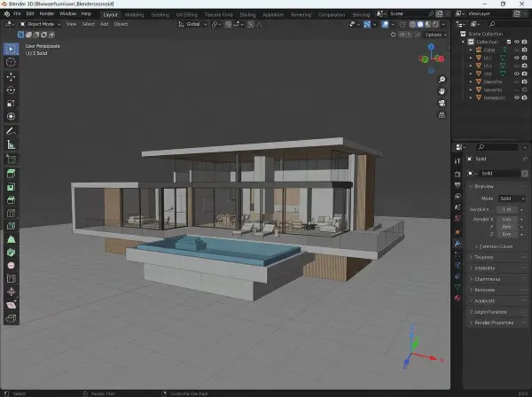Image resolution: width=532 pixels, height=397 pixels.
Task: Open the Help menu
Action: click(86, 14)
